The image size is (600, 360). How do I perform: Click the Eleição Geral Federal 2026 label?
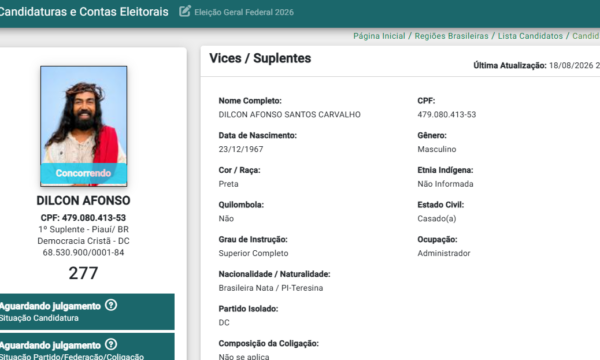coord(244,12)
